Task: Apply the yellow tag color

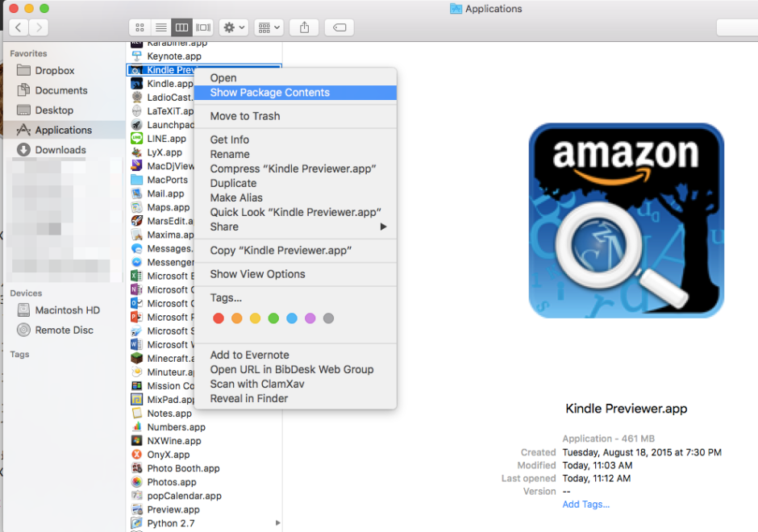Action: point(256,318)
